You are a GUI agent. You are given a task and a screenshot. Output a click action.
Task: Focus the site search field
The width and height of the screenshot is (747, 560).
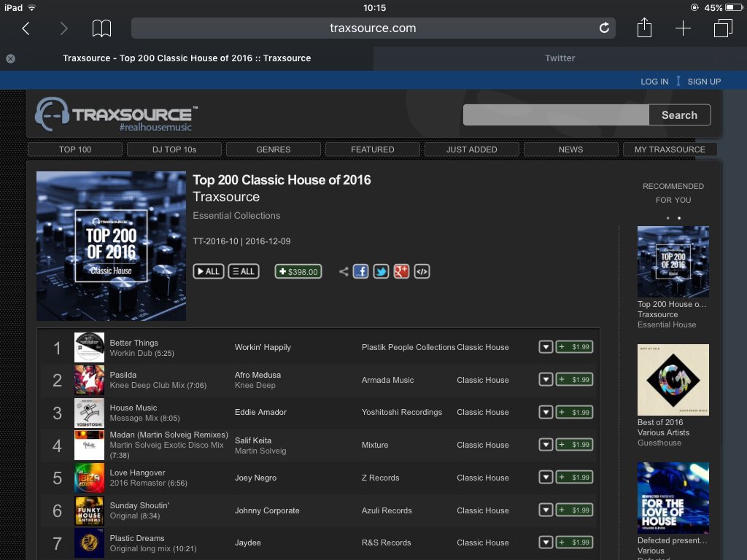coord(556,114)
